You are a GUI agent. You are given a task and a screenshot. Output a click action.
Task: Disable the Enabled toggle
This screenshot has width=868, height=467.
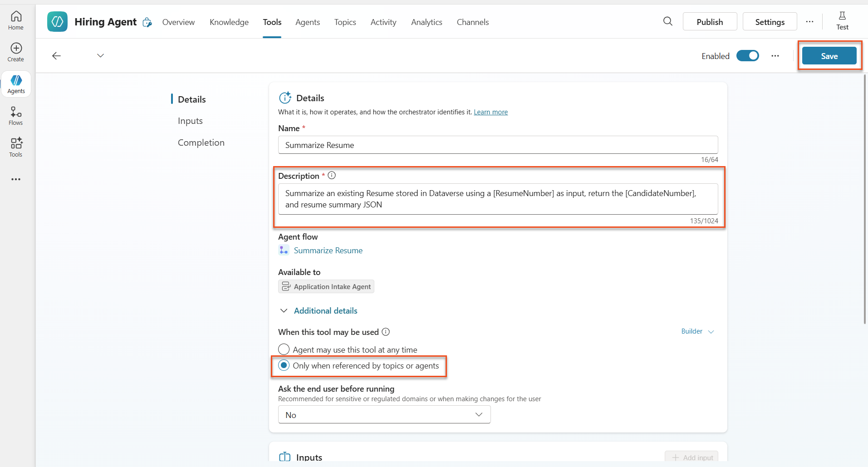point(748,55)
